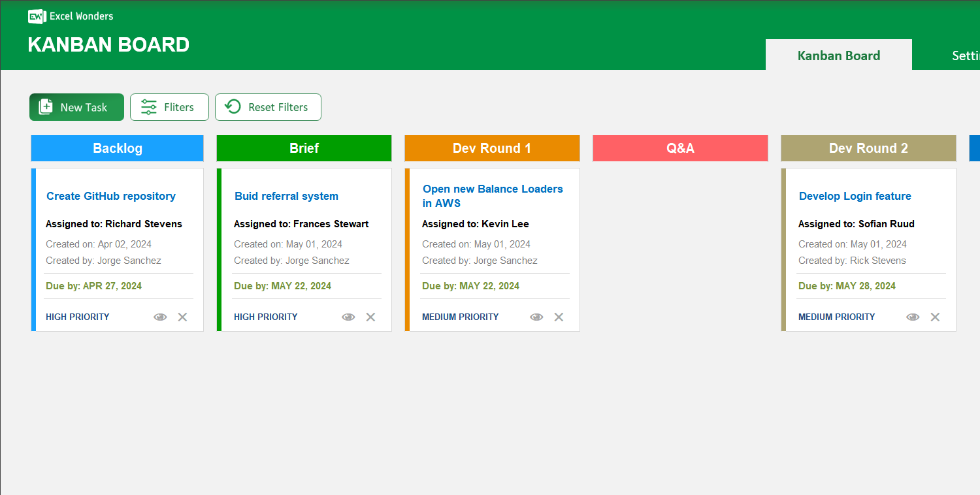Click the clipboard-plus icon on New Task button

44,106
